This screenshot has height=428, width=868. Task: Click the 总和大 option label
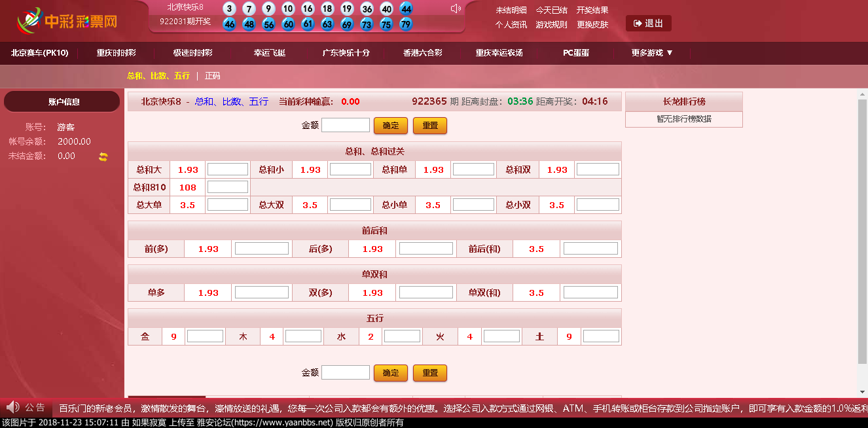[149, 169]
